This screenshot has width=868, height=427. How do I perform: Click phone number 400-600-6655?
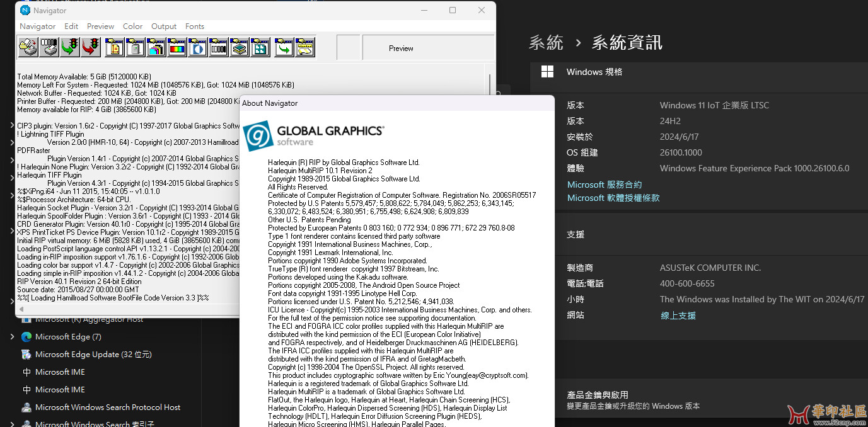click(687, 283)
